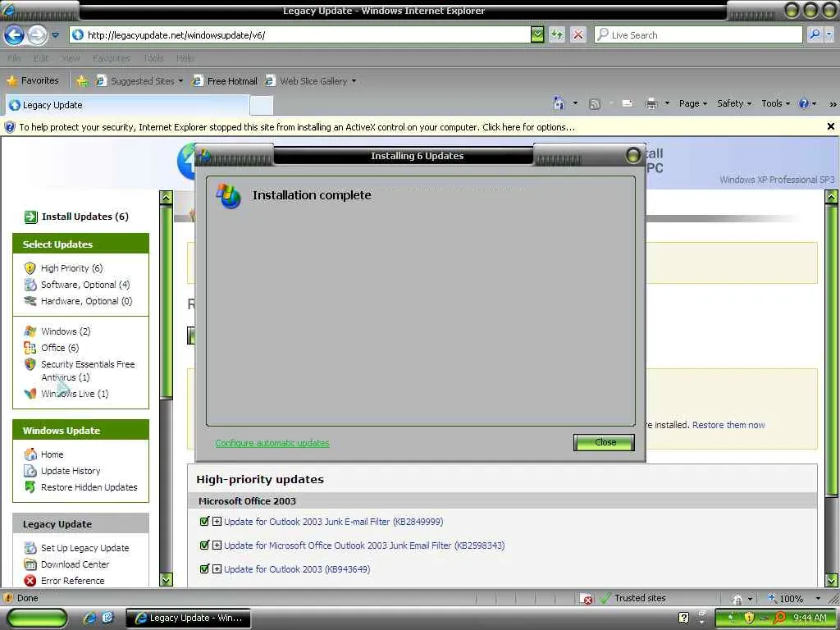Select the Legacy Update tab

tap(127, 105)
